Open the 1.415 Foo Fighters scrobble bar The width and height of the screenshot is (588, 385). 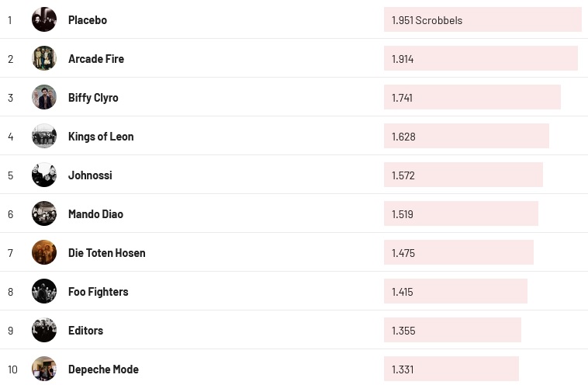tap(455, 292)
